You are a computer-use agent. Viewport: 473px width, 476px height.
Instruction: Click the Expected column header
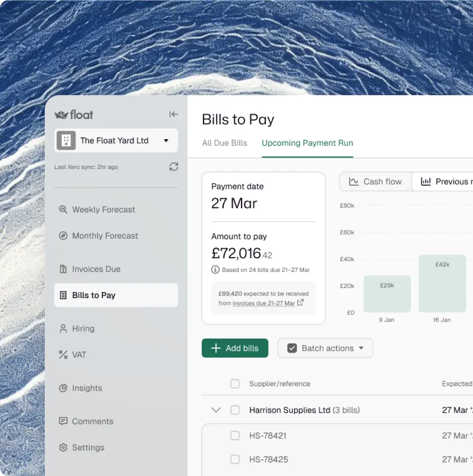coord(457,384)
